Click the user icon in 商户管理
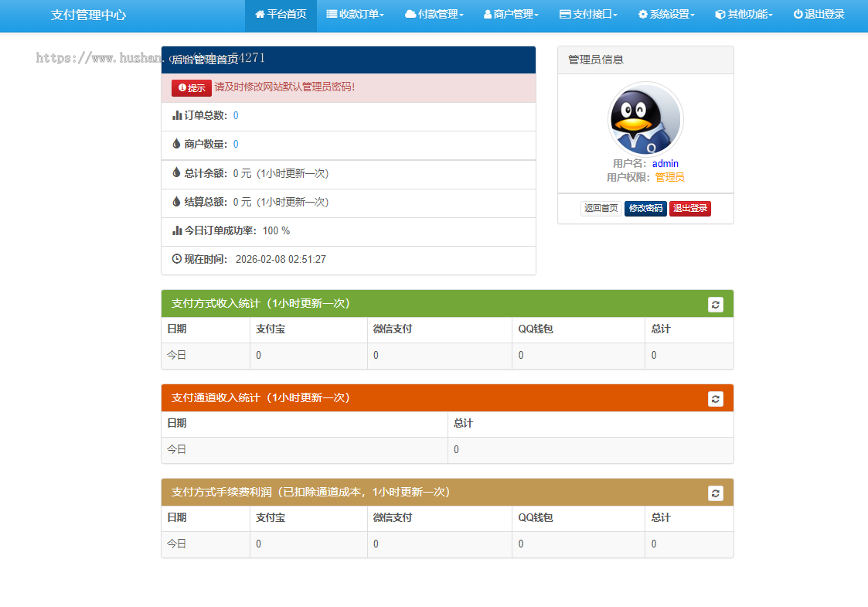 (x=488, y=15)
